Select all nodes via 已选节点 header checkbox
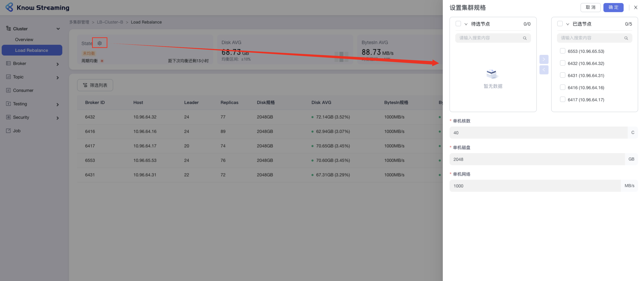This screenshot has height=281, width=644. click(560, 24)
